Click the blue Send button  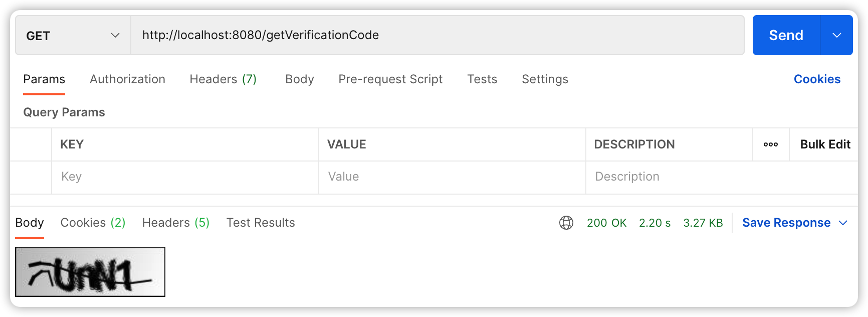[x=786, y=35]
